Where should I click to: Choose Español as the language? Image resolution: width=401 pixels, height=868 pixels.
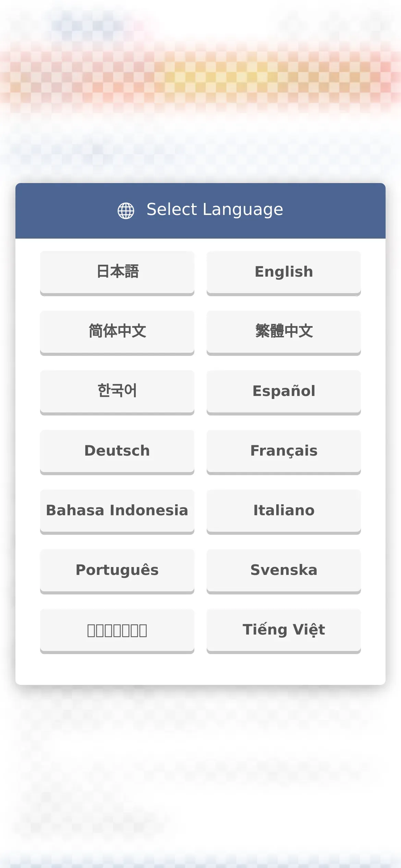click(284, 393)
